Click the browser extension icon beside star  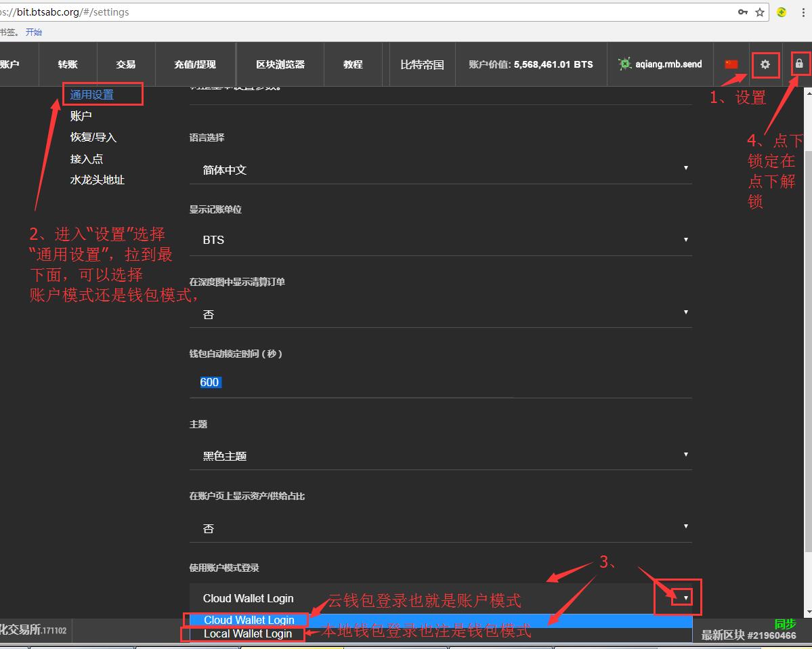[782, 12]
